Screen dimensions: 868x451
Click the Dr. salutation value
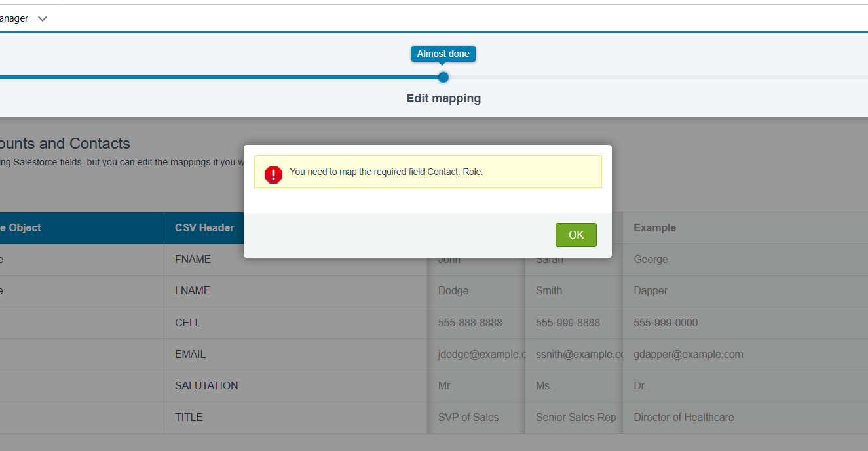640,385
